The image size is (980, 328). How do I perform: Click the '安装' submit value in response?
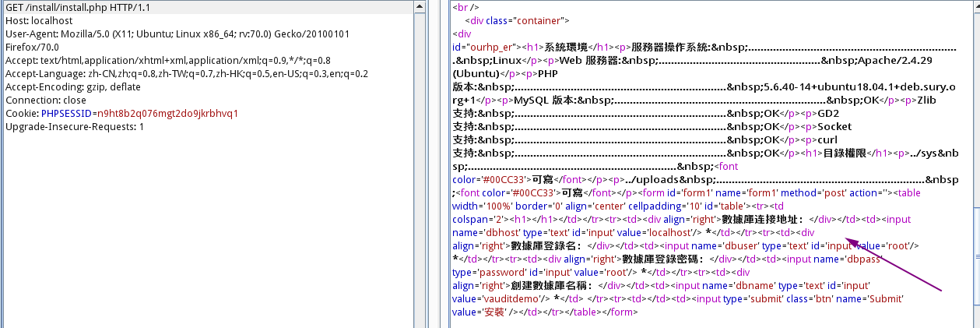[x=494, y=312]
